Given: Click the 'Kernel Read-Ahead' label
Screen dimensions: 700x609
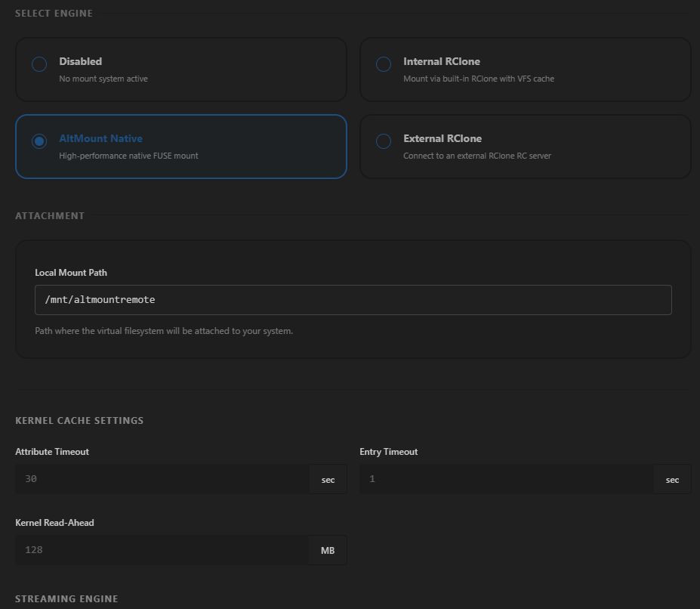Looking at the screenshot, I should (x=54, y=523).
